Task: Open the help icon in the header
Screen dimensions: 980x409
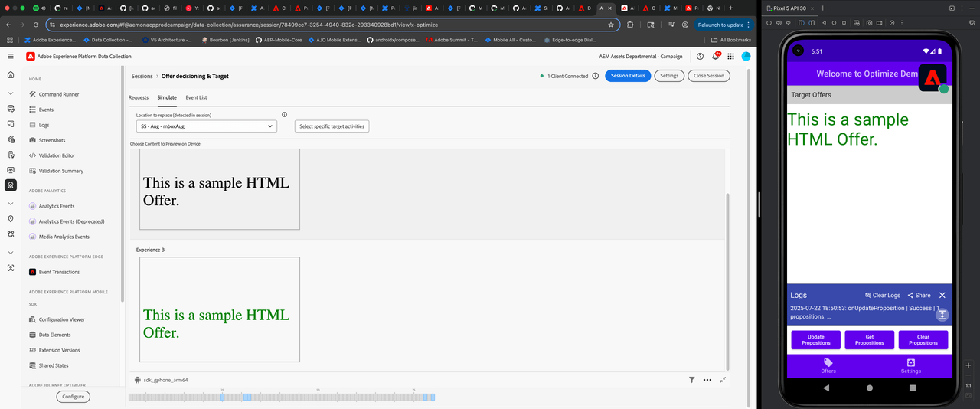Action: [x=700, y=56]
